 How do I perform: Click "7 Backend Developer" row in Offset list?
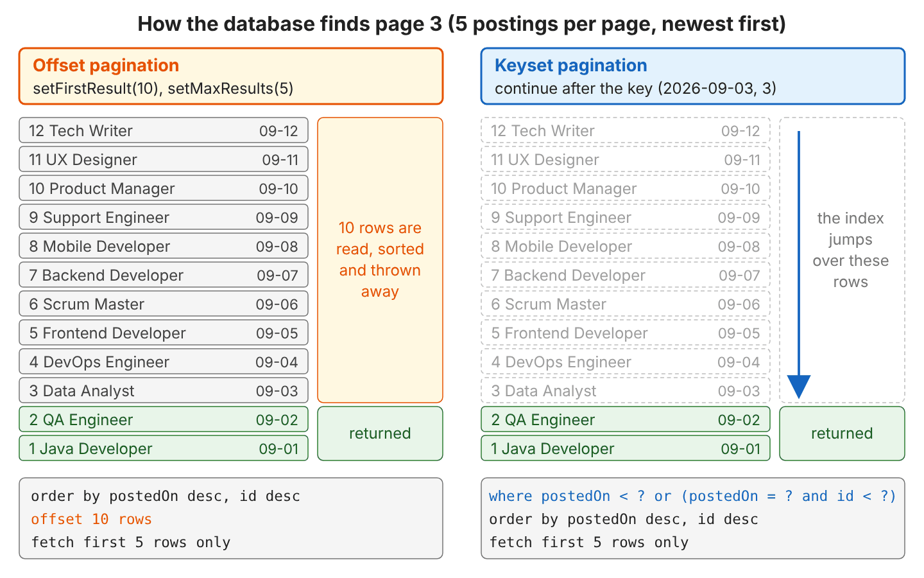[164, 275]
